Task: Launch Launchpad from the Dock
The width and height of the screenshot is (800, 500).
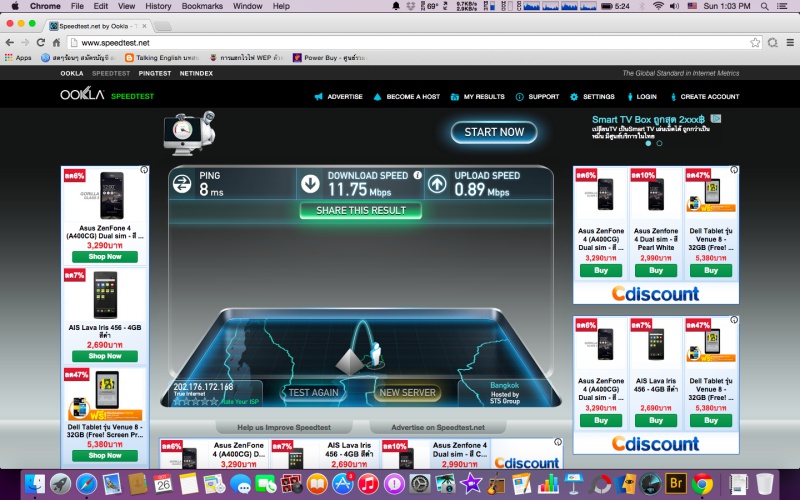Action: [61, 484]
